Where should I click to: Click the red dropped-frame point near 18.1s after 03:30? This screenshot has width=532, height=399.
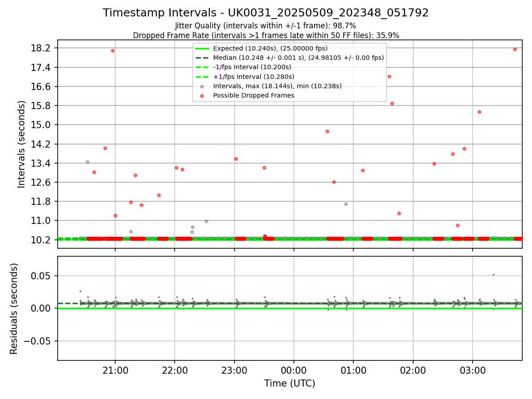tap(515, 49)
